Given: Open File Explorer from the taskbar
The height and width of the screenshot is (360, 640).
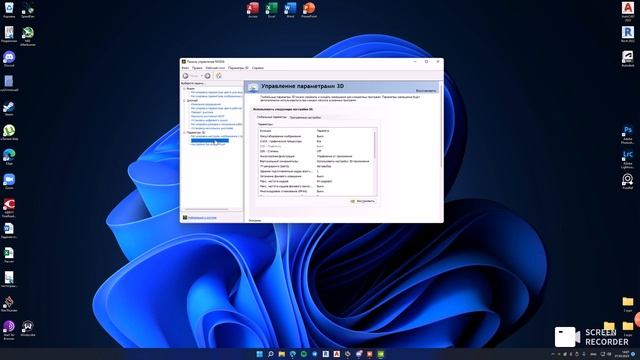Looking at the screenshot, I should [x=282, y=354].
